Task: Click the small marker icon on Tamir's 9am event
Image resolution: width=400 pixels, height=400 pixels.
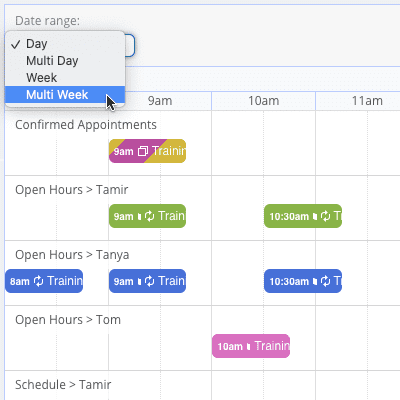Action: tap(140, 217)
